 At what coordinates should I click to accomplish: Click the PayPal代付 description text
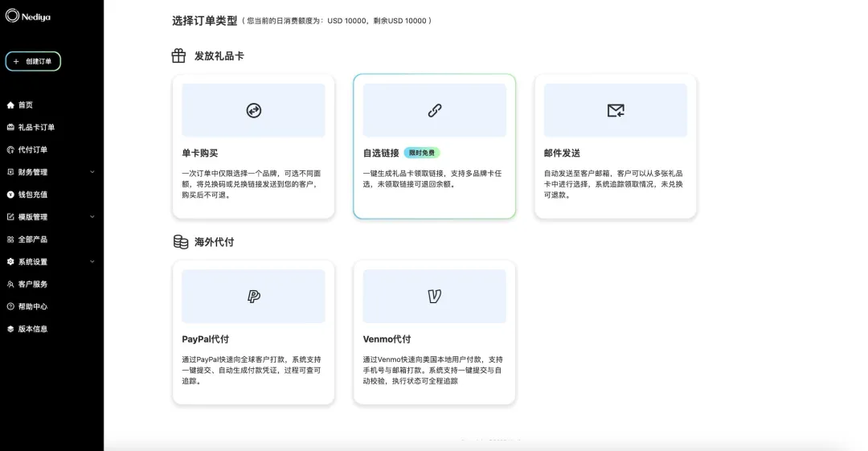click(x=252, y=370)
